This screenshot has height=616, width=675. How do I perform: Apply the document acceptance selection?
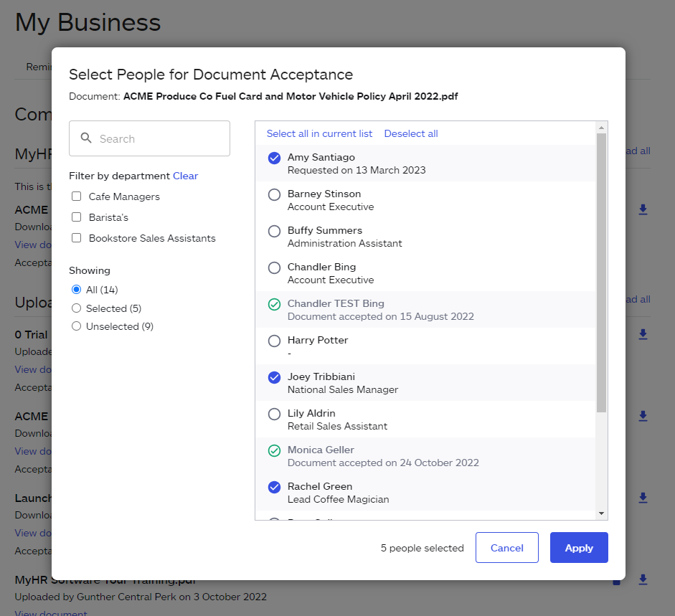578,547
